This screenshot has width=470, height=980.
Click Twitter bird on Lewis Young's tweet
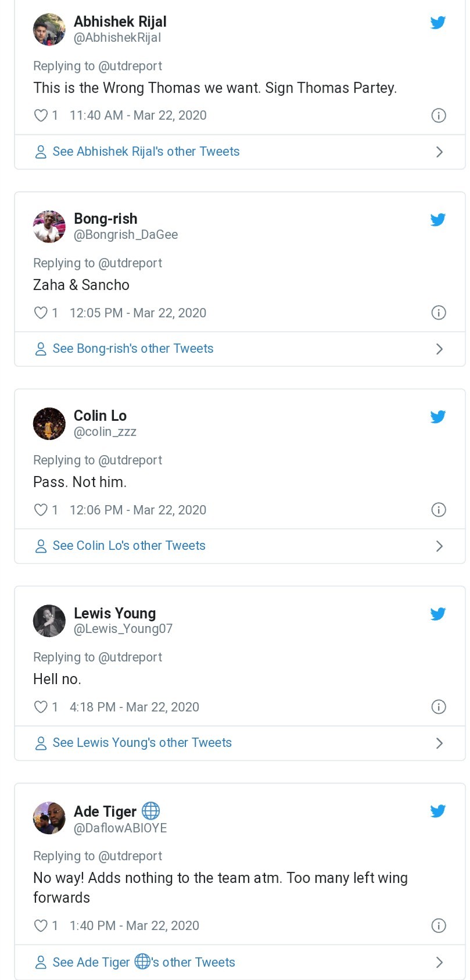[x=438, y=614]
